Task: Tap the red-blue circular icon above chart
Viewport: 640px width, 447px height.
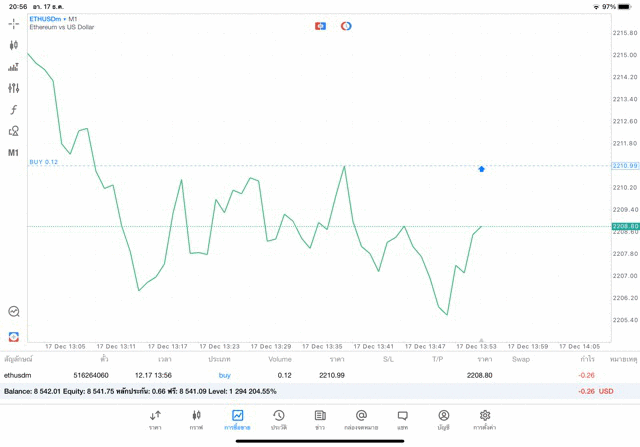Action: coord(346,26)
